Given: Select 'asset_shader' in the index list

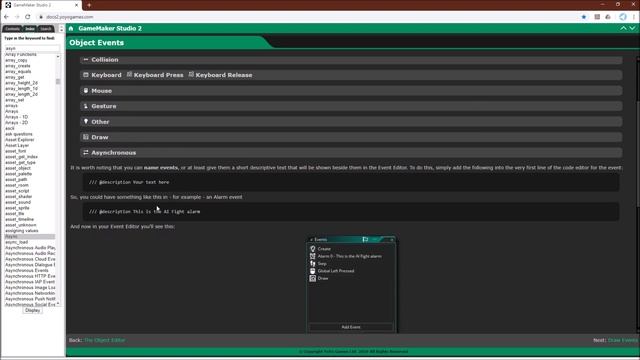Looking at the screenshot, I should [18, 196].
